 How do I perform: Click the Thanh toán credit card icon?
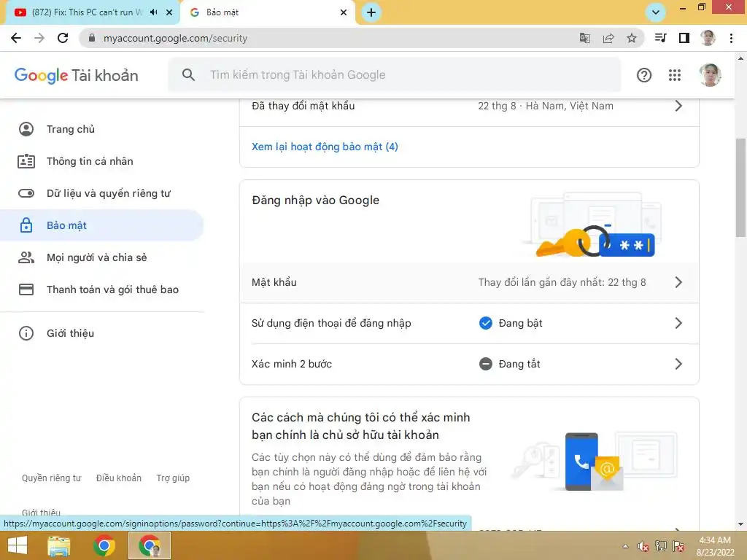coord(26,289)
